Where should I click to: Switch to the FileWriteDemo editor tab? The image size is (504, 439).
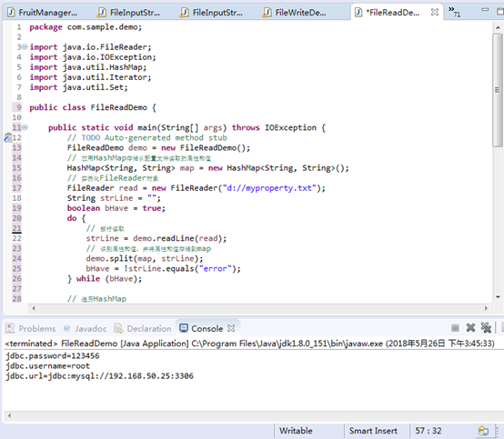point(295,13)
